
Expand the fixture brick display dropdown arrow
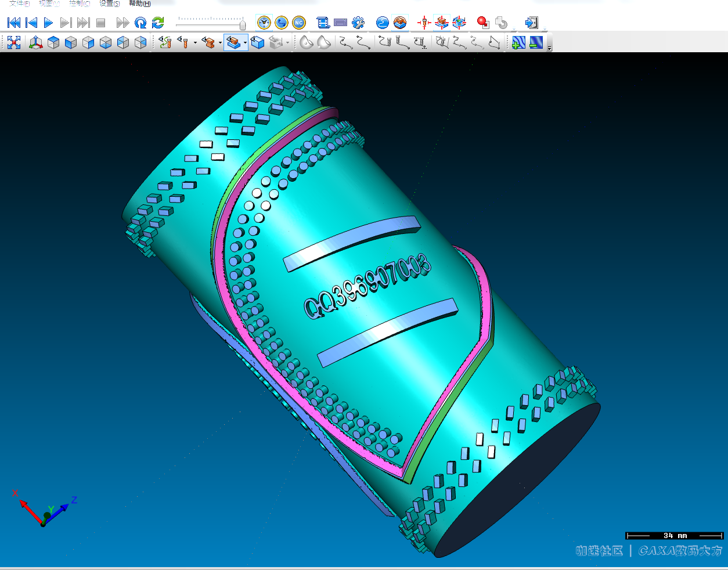tap(220, 43)
